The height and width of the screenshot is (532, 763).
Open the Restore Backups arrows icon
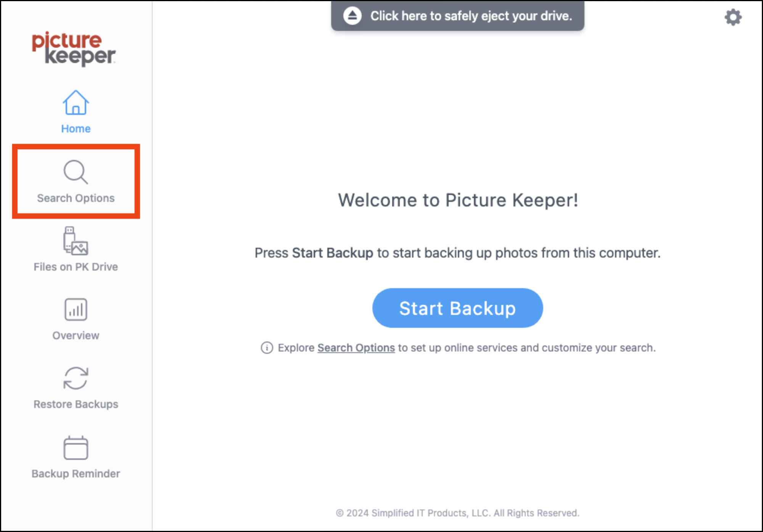(x=76, y=378)
